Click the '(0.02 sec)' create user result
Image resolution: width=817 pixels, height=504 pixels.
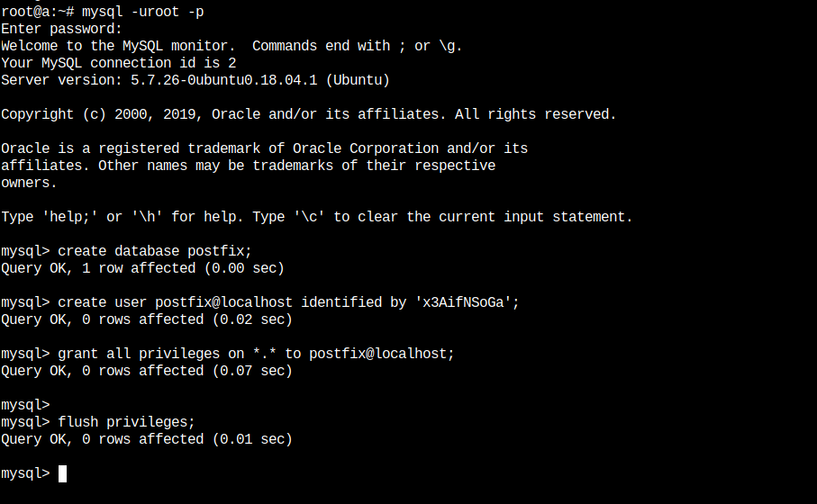252,319
